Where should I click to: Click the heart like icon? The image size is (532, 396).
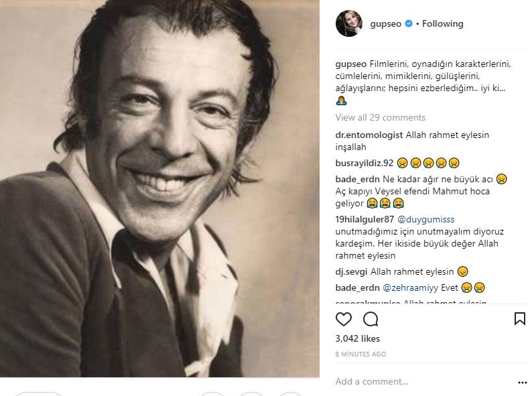343,319
